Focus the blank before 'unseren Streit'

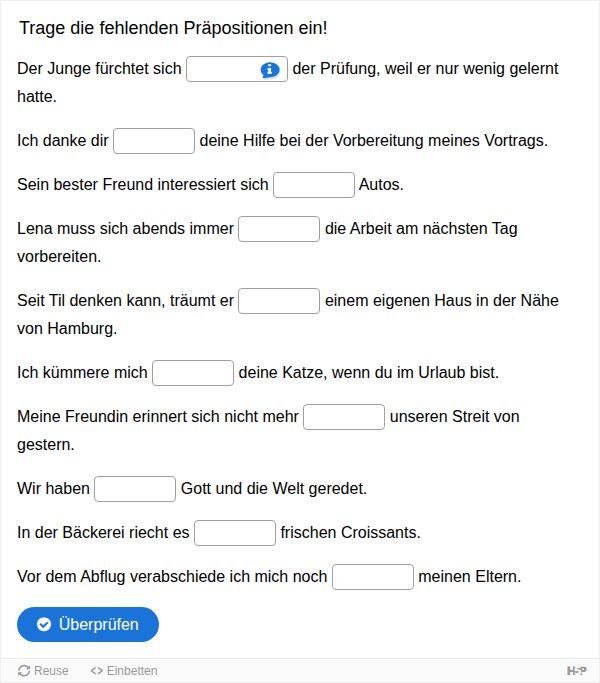(344, 417)
